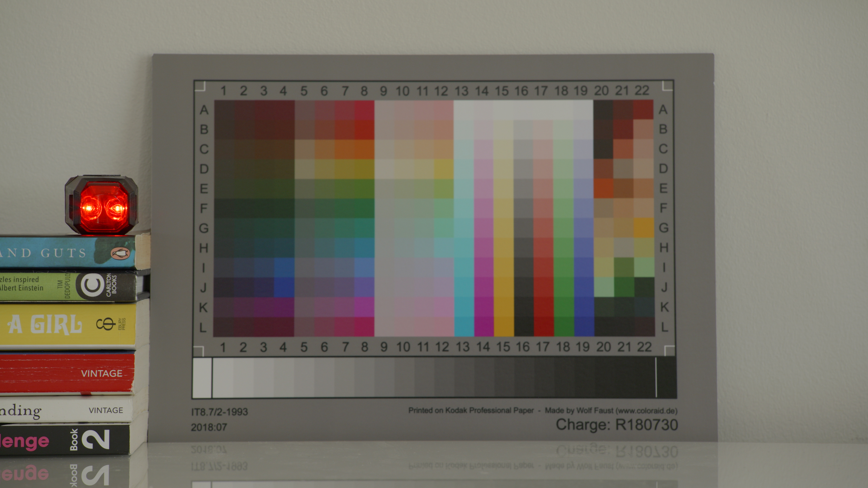Click the "nding" title on white spine

click(x=20, y=412)
